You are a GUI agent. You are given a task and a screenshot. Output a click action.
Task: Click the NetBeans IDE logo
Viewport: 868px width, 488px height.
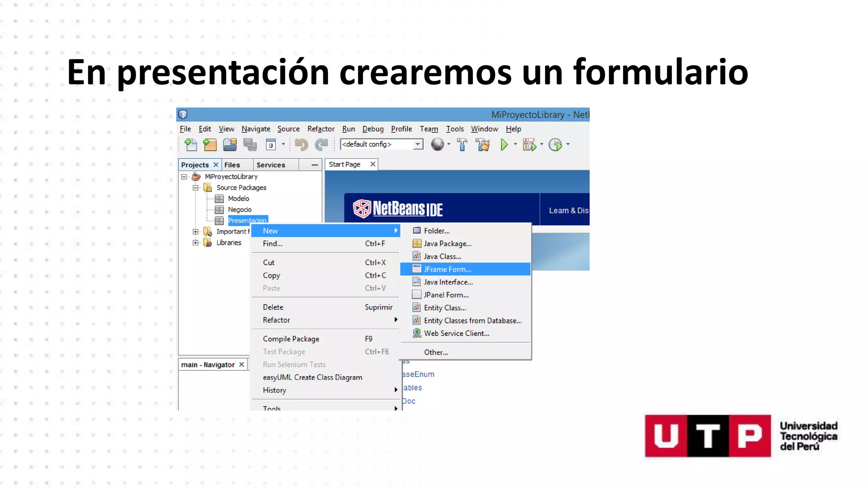click(398, 209)
